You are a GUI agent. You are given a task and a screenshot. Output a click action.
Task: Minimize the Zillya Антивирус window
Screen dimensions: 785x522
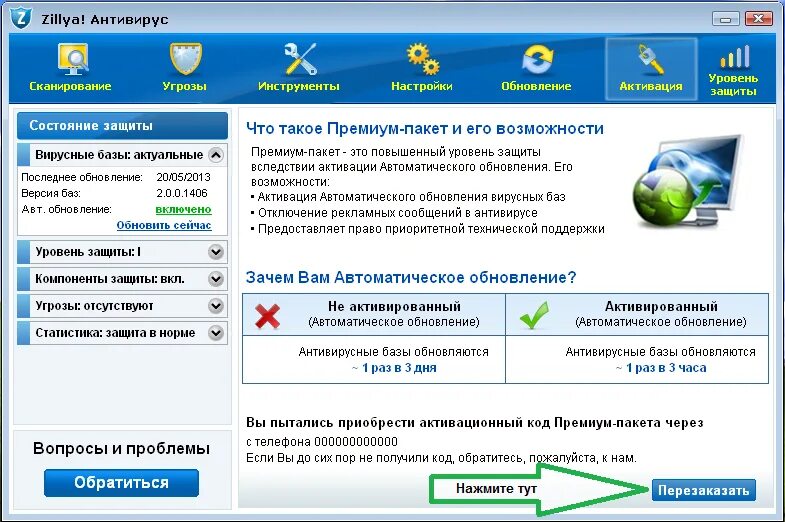[x=725, y=19]
